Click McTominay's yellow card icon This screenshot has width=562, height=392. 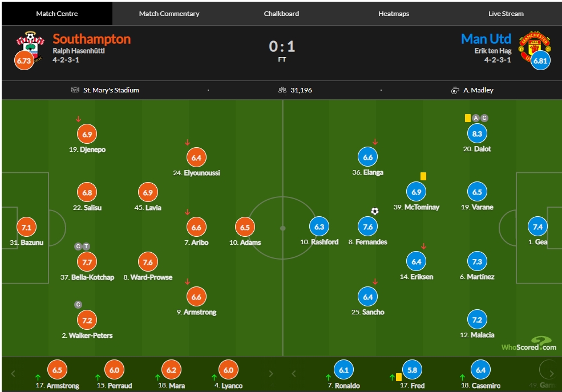[423, 176]
